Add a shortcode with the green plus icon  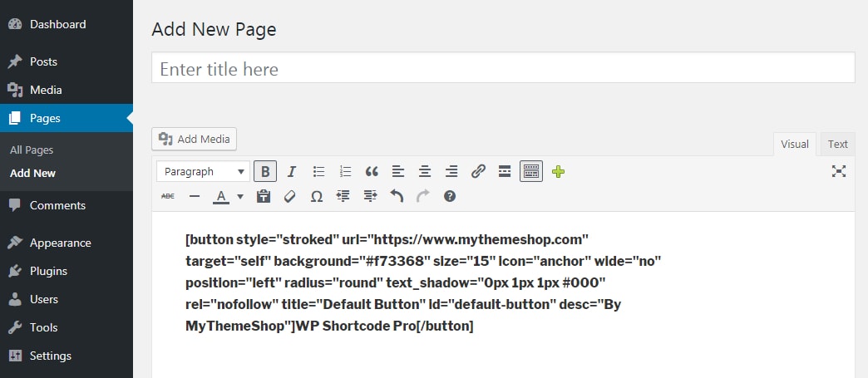point(558,171)
